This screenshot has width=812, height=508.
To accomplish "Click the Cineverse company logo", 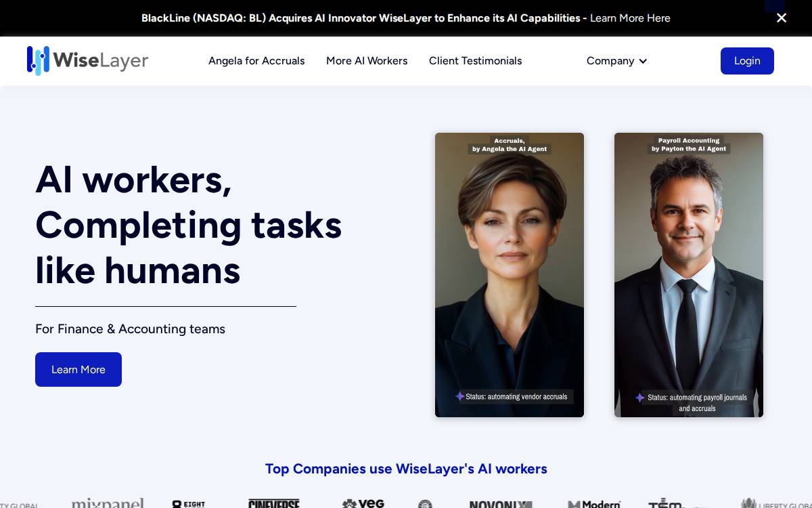I will point(274,503).
